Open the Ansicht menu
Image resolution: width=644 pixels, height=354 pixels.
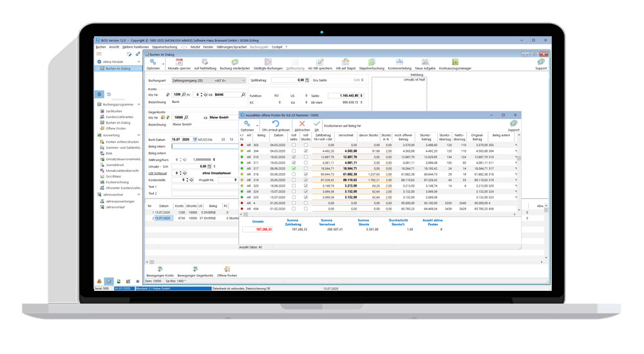[114, 47]
